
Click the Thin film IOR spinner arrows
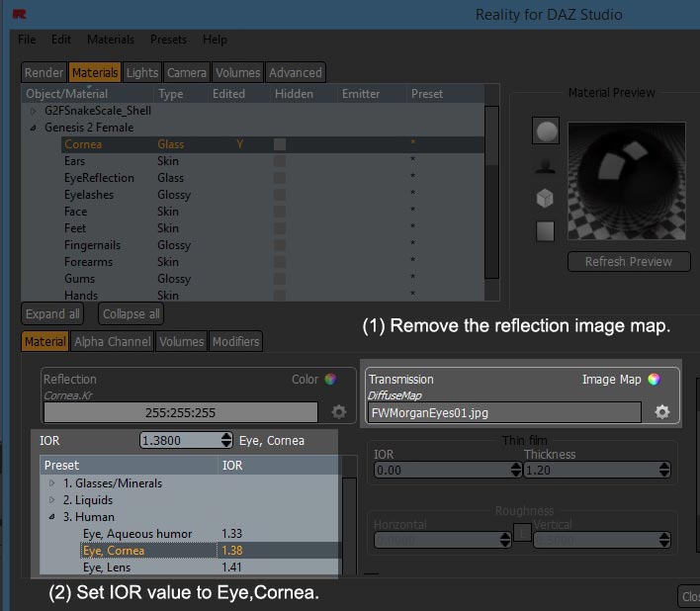pos(516,470)
